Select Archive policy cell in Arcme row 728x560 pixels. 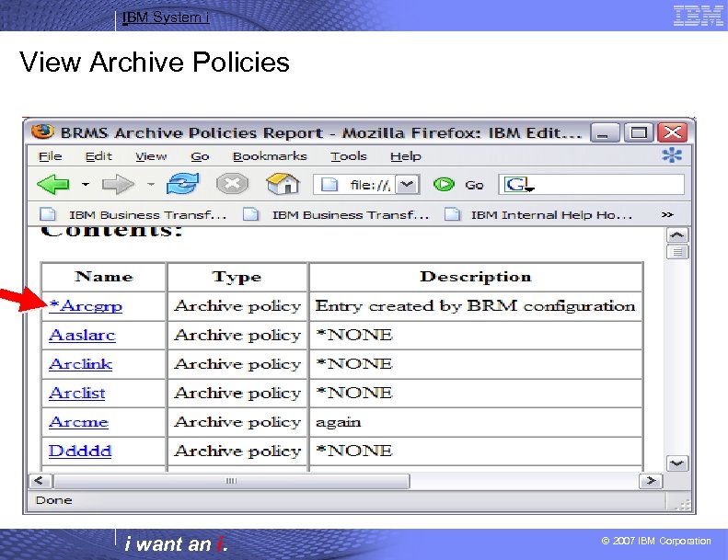click(237, 422)
